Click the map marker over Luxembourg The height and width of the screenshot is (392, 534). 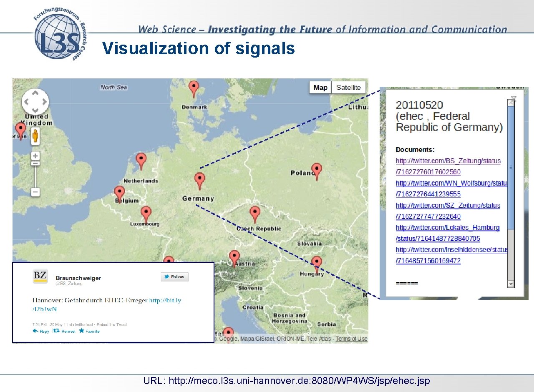point(146,215)
